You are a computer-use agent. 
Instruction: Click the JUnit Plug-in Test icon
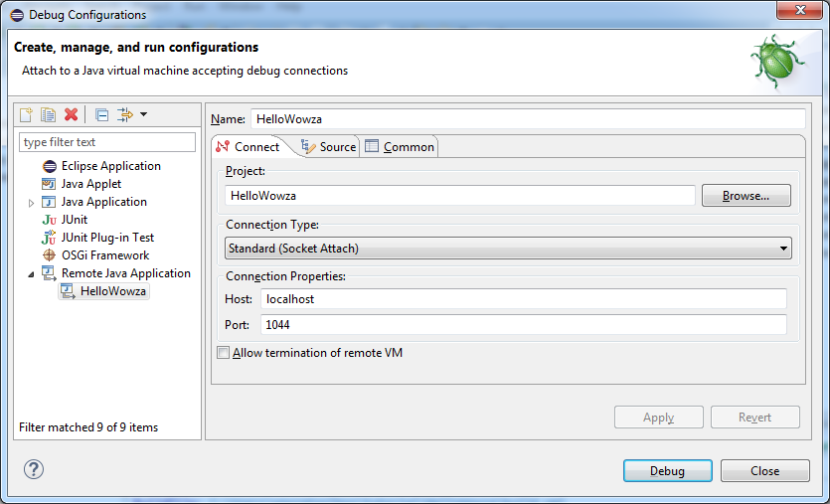49,238
